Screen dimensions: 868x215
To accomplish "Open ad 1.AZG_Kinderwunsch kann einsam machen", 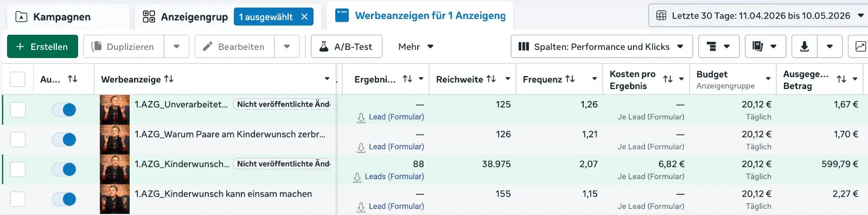I will pos(223,194).
